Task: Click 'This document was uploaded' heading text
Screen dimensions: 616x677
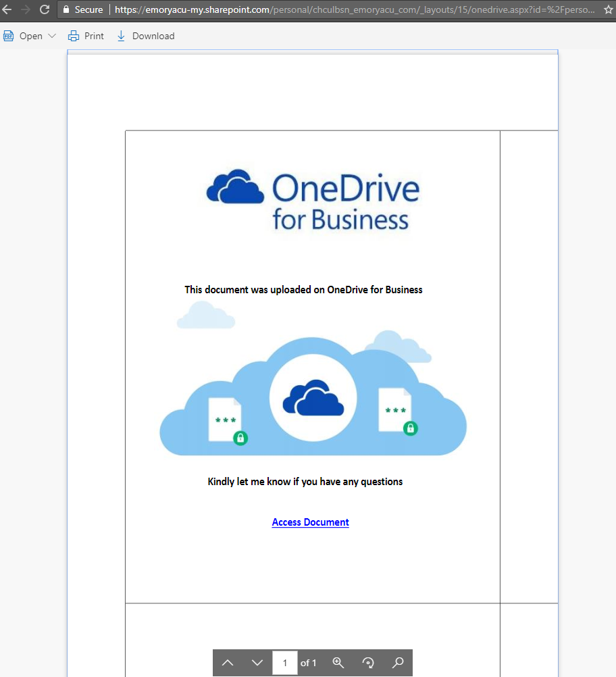Action: tap(303, 290)
